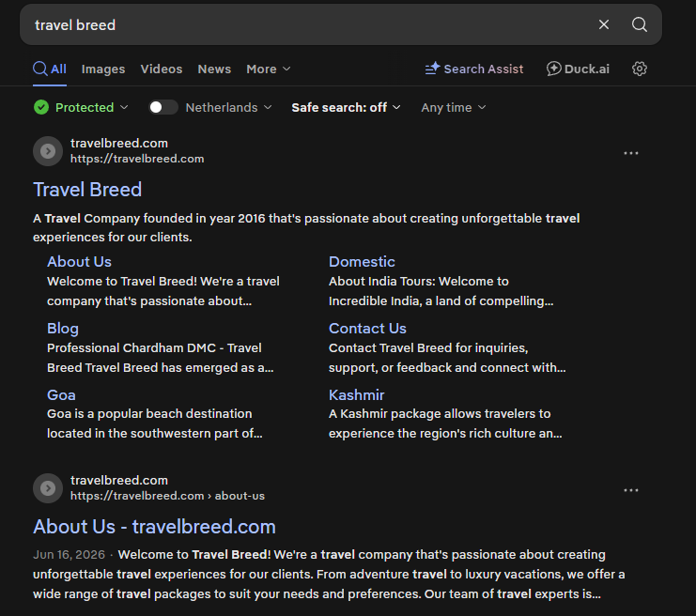696x616 pixels.
Task: Click text 'Goa is a popular beach destination'
Action: click(149, 413)
